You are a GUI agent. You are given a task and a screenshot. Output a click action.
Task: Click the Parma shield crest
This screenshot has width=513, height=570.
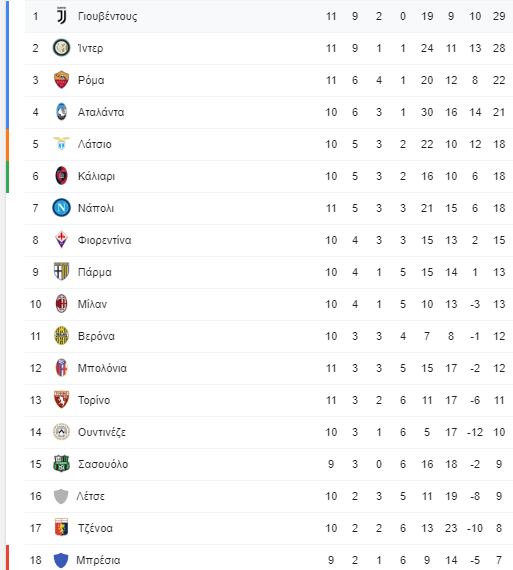coord(61,272)
